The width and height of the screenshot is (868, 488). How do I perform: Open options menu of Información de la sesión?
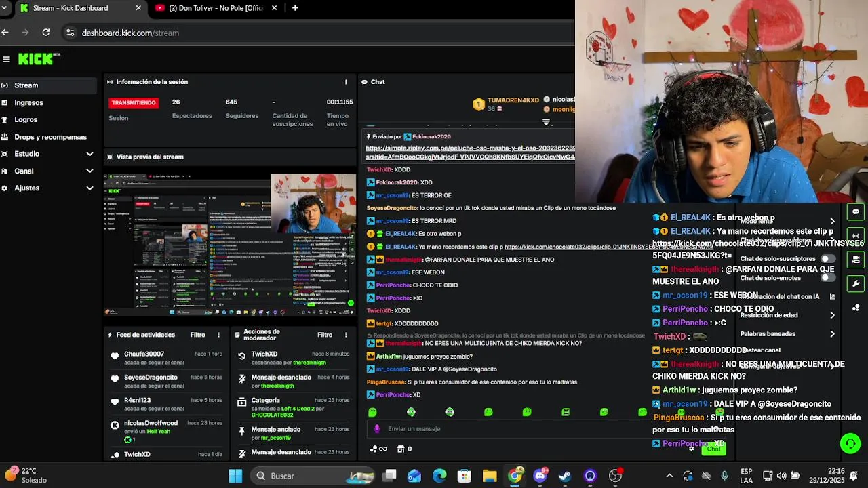coord(346,82)
